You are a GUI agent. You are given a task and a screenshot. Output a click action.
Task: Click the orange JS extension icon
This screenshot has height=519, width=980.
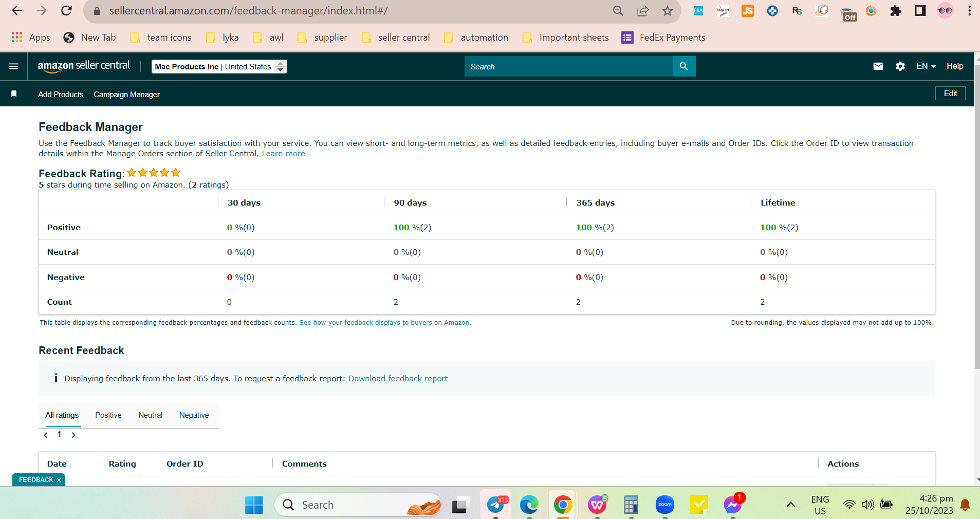(748, 11)
